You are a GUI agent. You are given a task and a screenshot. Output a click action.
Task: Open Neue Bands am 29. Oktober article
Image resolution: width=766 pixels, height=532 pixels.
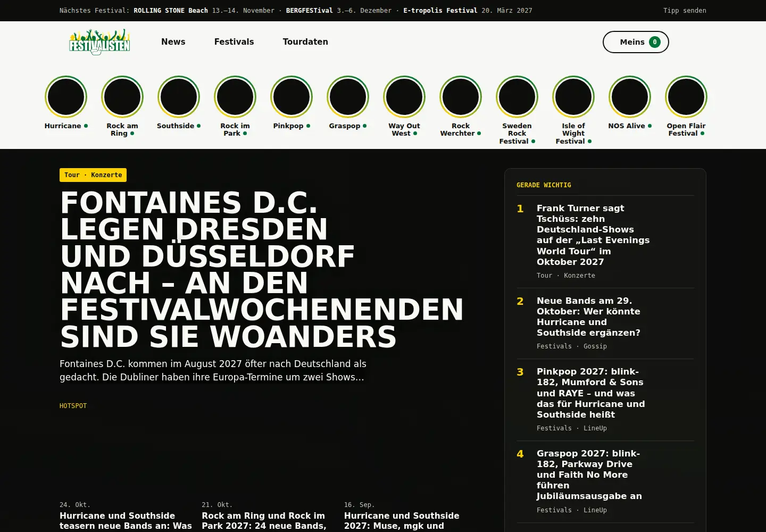[588, 317]
